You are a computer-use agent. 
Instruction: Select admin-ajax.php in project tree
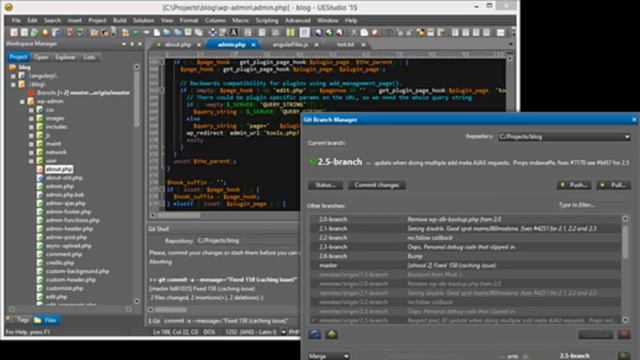pos(65,203)
